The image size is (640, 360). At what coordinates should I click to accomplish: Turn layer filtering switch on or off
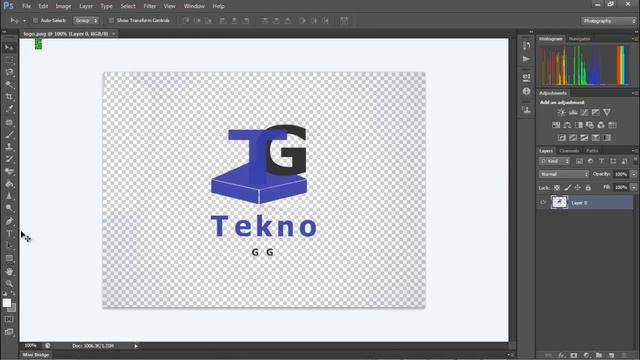(x=635, y=161)
